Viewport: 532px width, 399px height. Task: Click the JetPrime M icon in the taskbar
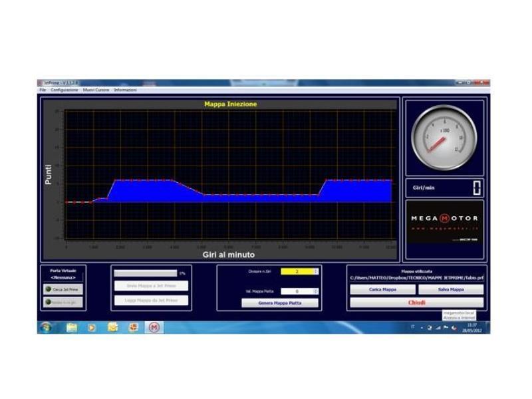154,327
